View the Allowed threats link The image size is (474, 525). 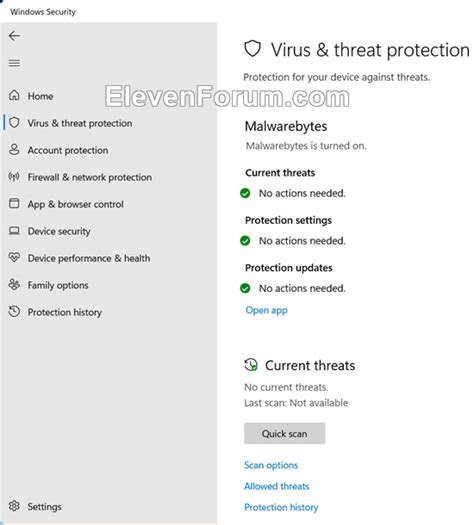276,486
